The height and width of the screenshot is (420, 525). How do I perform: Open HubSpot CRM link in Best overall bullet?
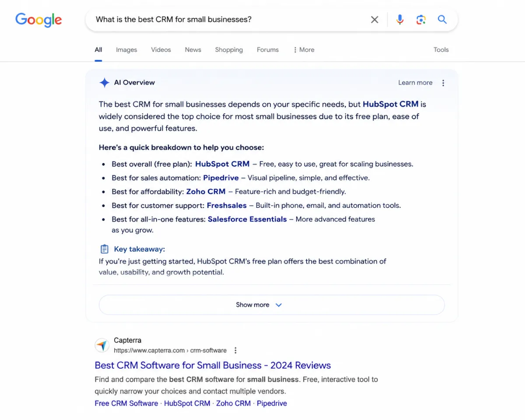click(222, 164)
